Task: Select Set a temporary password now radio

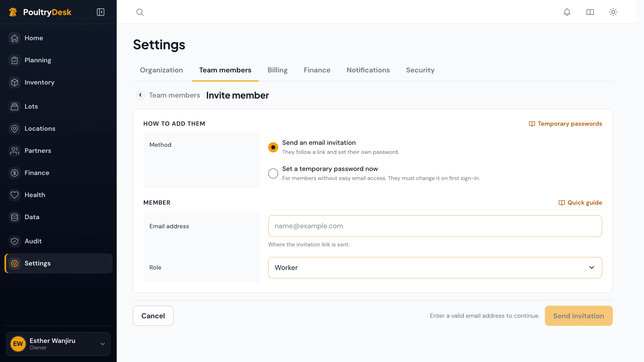Action: [x=273, y=173]
